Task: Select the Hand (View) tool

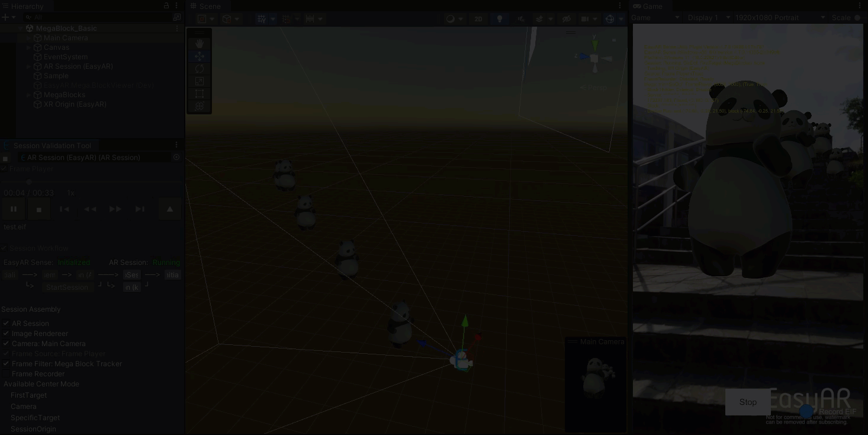Action: click(200, 44)
